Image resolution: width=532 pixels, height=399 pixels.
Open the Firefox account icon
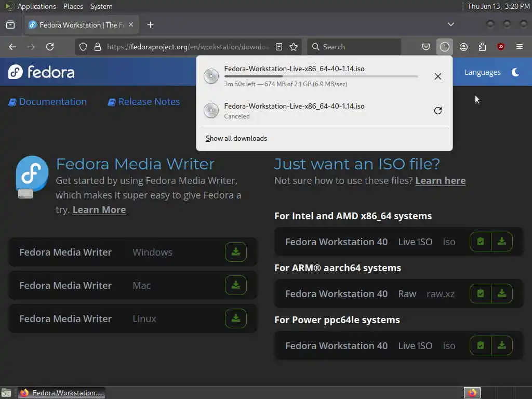click(463, 47)
